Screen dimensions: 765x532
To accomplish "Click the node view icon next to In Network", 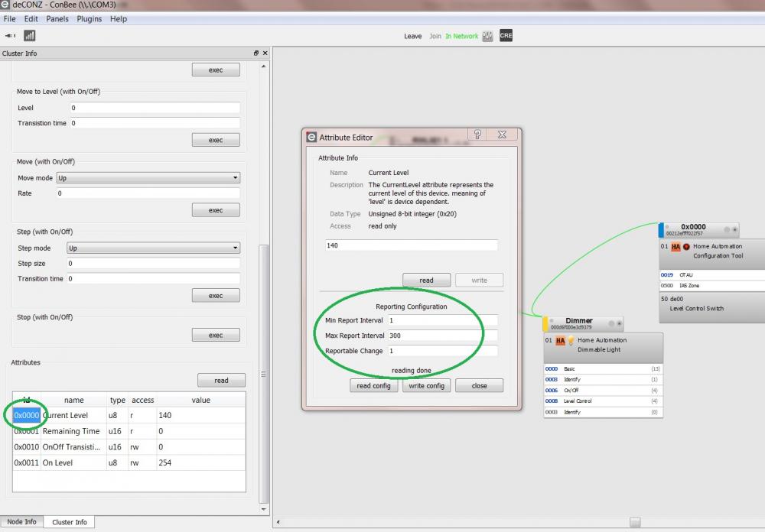I will coord(487,36).
